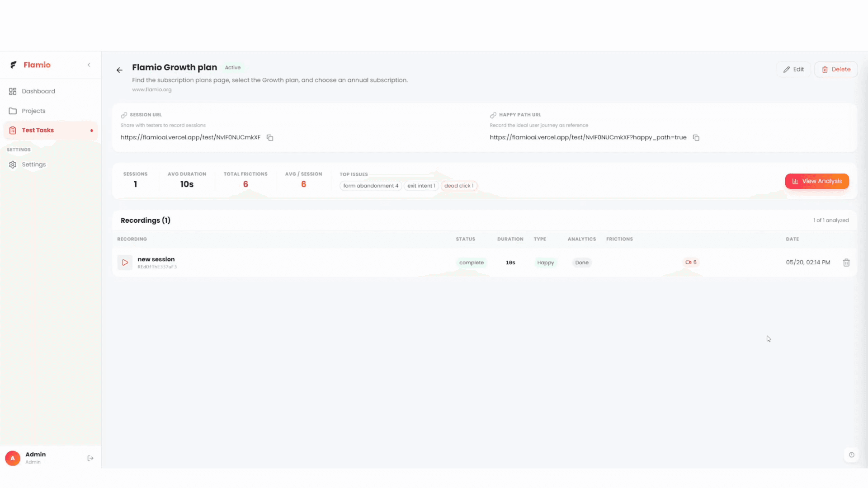Click the Edit button
The image size is (868, 488).
coord(794,69)
